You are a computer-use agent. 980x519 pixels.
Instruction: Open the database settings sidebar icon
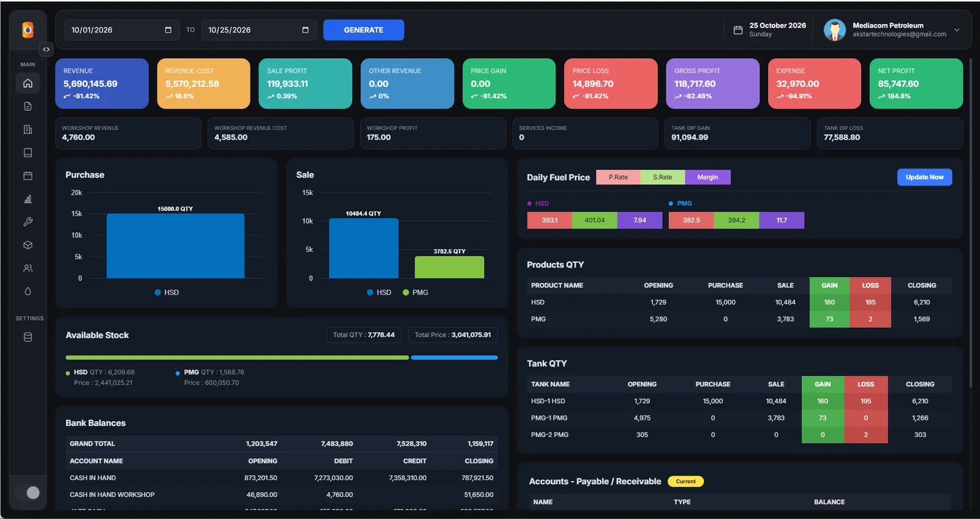coord(28,337)
